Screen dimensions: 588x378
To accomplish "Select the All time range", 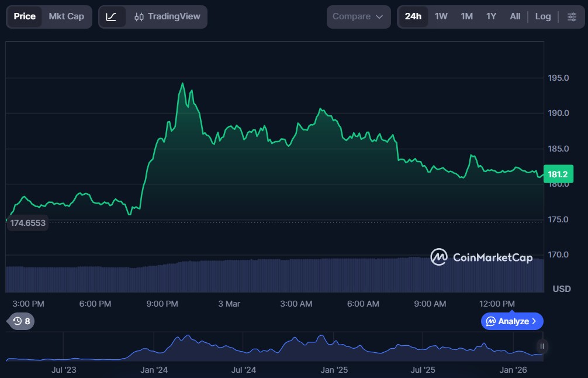I will click(515, 16).
